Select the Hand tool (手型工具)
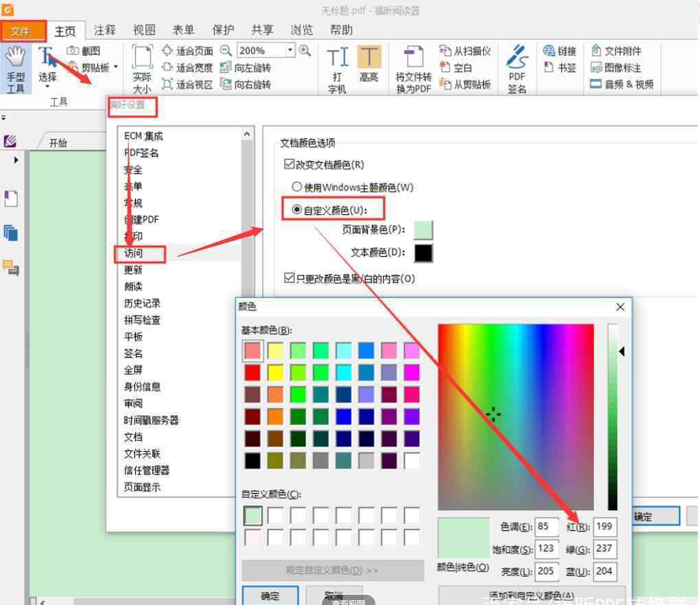Screen dimensions: 700x605 pyautogui.click(x=16, y=69)
